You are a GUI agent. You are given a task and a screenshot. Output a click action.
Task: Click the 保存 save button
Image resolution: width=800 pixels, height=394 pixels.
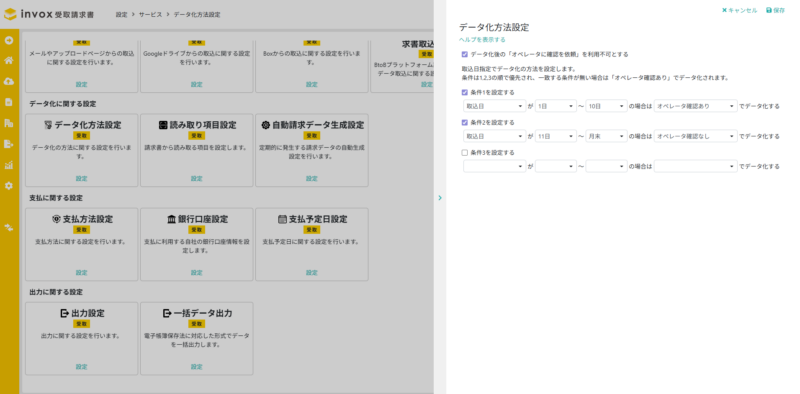click(x=776, y=10)
